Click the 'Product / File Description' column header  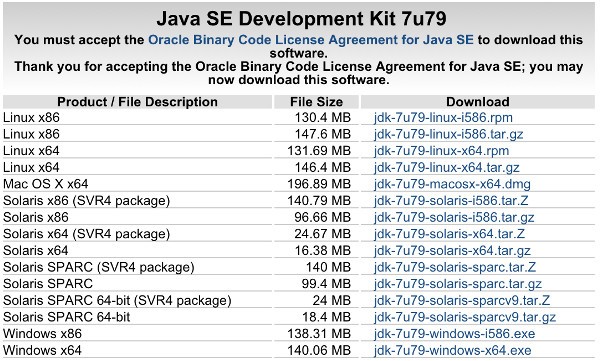pos(137,102)
